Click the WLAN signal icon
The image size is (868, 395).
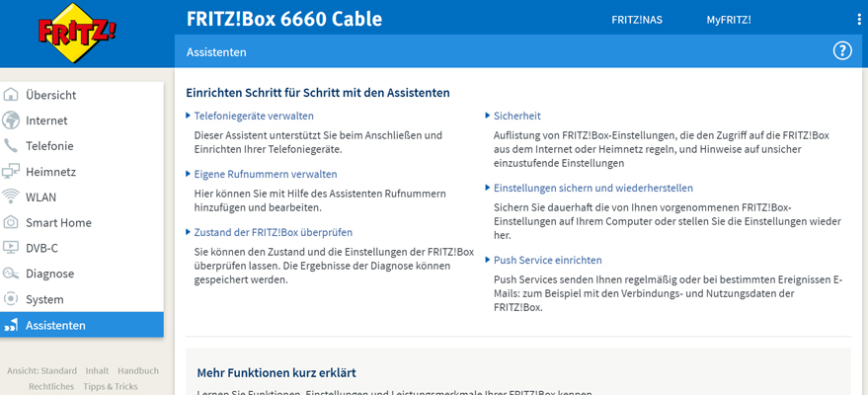[12, 197]
